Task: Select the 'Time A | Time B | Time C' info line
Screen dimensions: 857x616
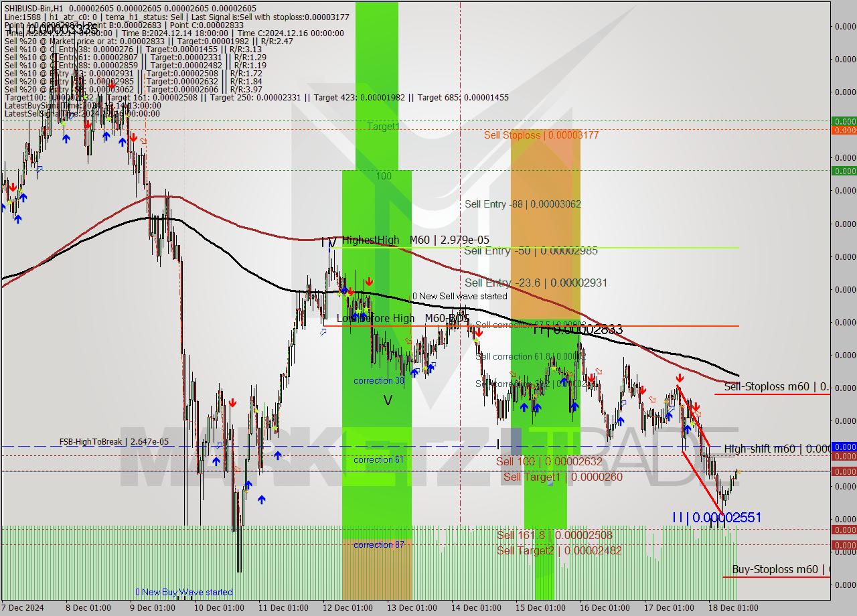Action: (174, 33)
